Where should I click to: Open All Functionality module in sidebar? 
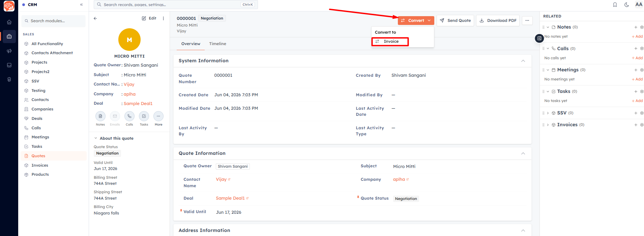pyautogui.click(x=54, y=44)
